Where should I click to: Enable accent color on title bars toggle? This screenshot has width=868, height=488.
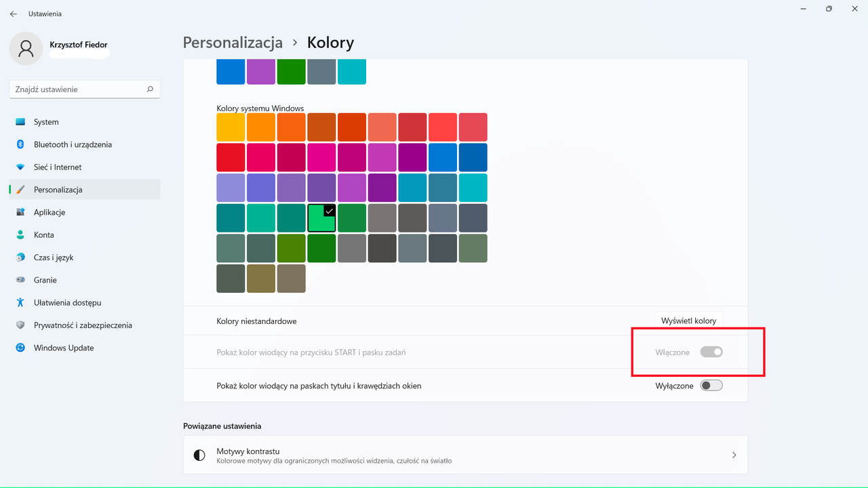(711, 385)
